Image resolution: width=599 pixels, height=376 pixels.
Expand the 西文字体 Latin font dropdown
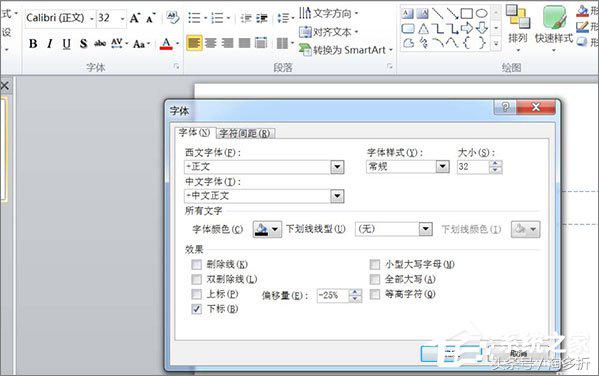(x=337, y=167)
